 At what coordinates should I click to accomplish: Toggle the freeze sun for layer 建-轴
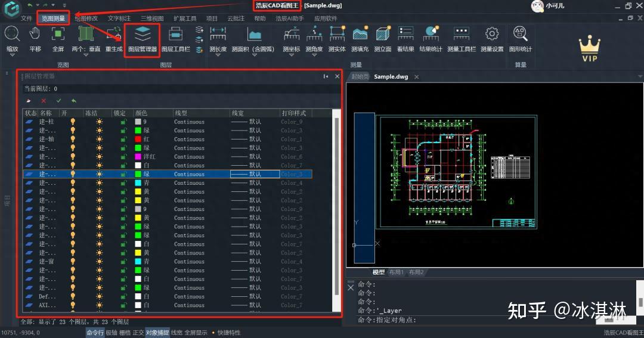[100, 139]
